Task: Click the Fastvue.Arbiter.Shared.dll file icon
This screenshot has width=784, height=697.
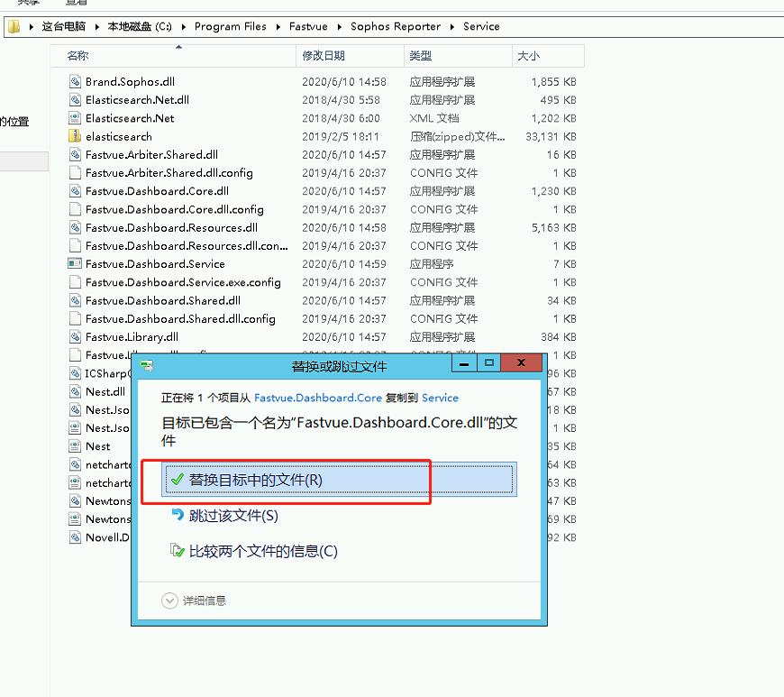Action: pos(75,154)
